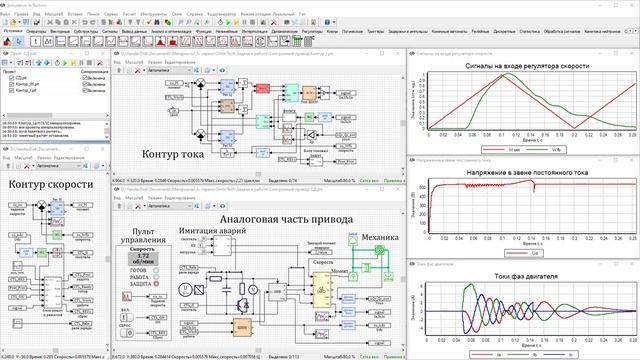Select the colored shapes palette icon

click(x=7, y=41)
